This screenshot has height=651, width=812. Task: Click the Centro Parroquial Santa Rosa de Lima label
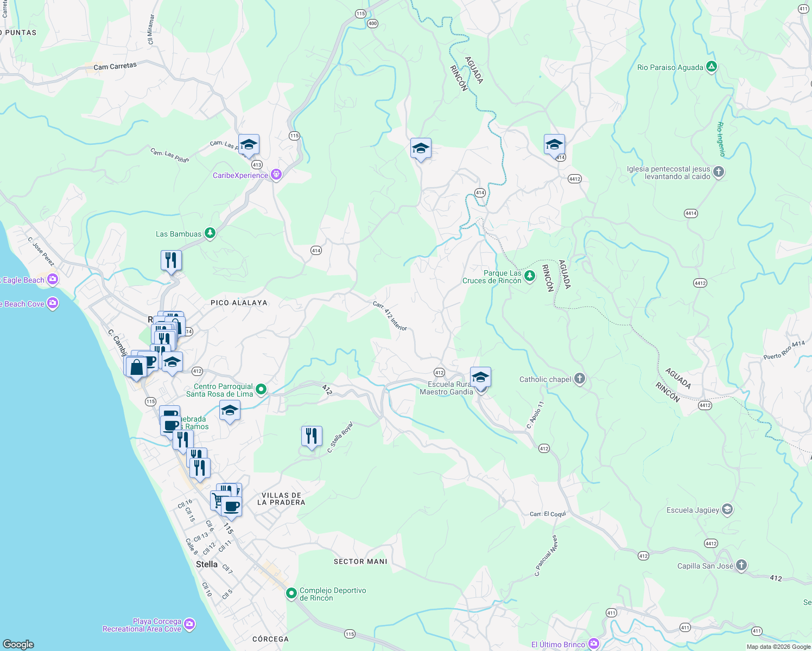coord(224,391)
